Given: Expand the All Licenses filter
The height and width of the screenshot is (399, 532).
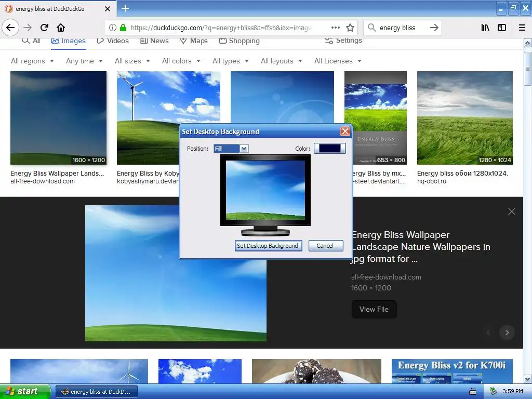Looking at the screenshot, I should 338,61.
